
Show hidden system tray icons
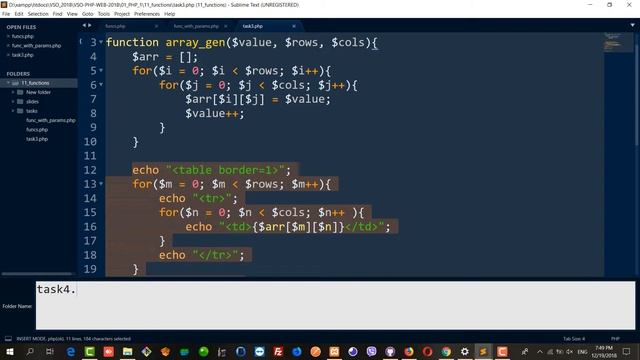540,351
